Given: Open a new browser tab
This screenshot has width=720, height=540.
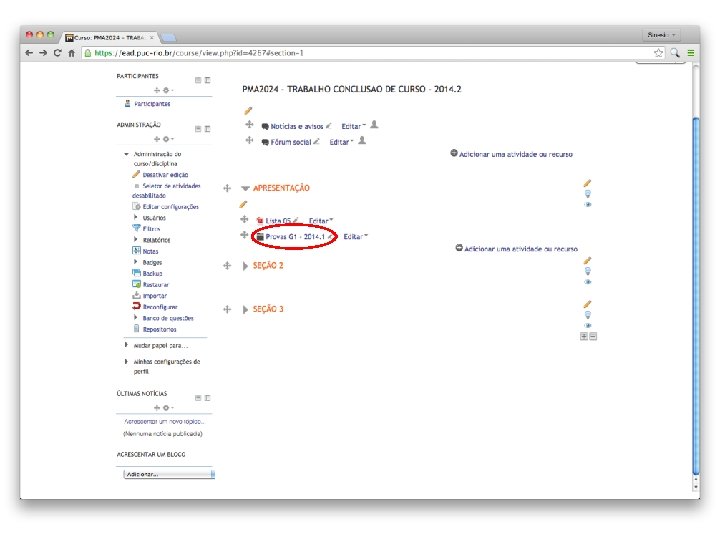Looking at the screenshot, I should [x=169, y=37].
